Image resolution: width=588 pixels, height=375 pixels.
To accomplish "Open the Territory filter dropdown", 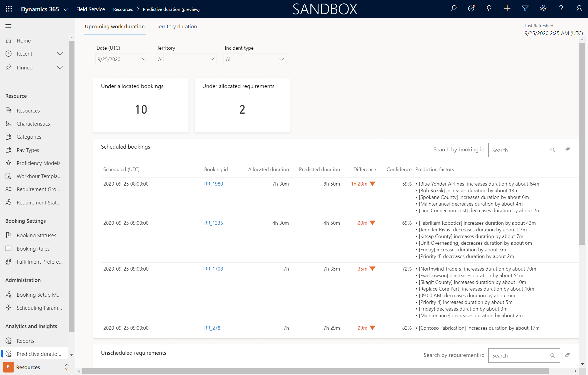I will (186, 59).
